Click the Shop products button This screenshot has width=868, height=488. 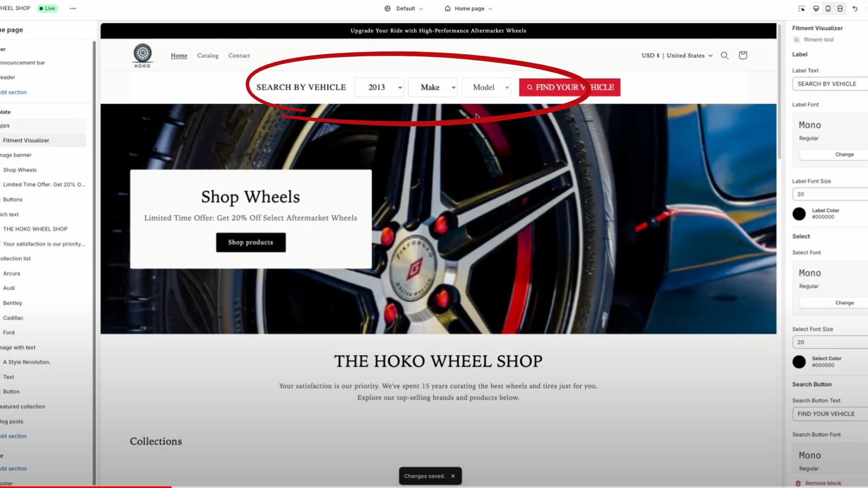coord(251,242)
